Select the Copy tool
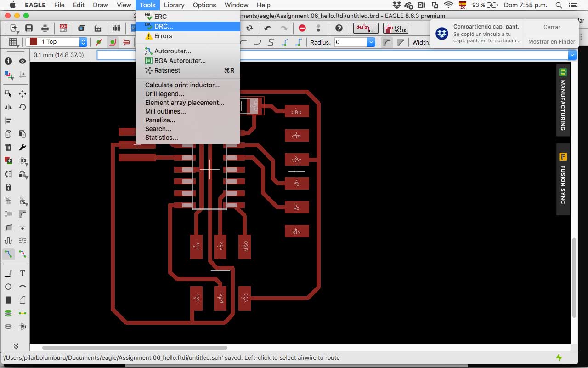The height and width of the screenshot is (368, 588). [8, 134]
